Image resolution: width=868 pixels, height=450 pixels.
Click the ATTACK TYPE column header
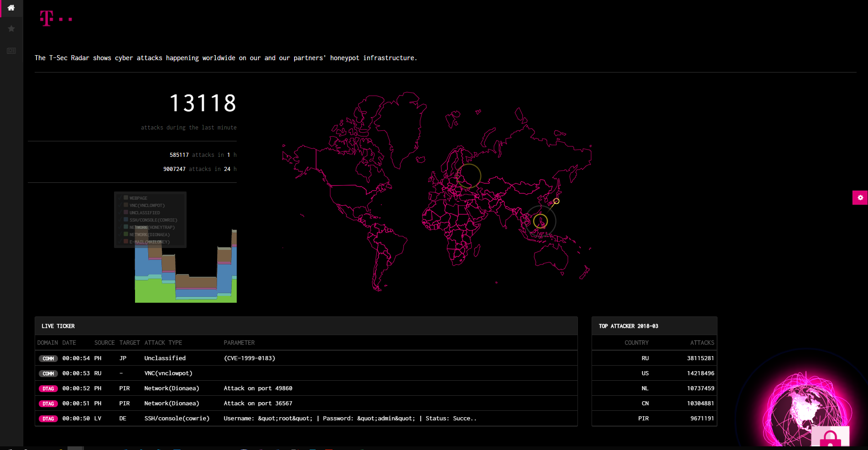pyautogui.click(x=163, y=343)
